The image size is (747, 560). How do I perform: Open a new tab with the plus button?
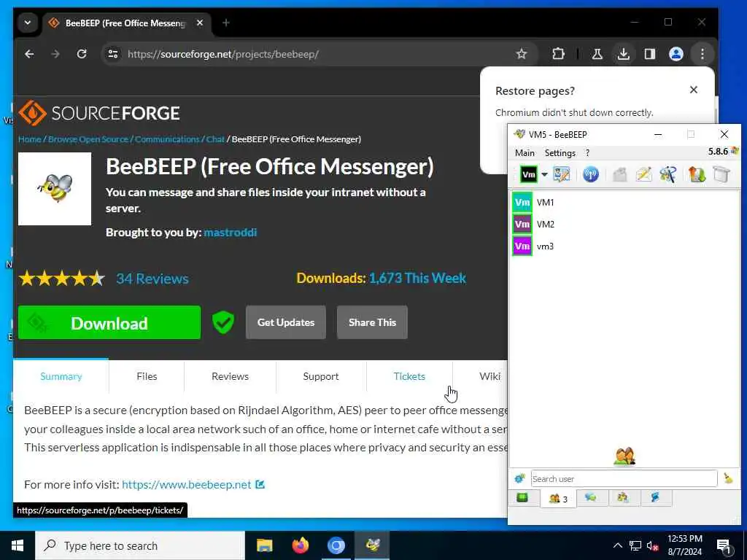click(226, 23)
